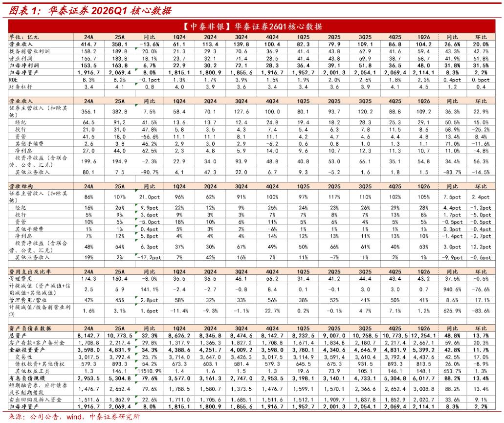The height and width of the screenshot is (423, 504).
Task: Select the 1Q26 卖出回购 value "2,020.7"
Action: [x=424, y=400]
